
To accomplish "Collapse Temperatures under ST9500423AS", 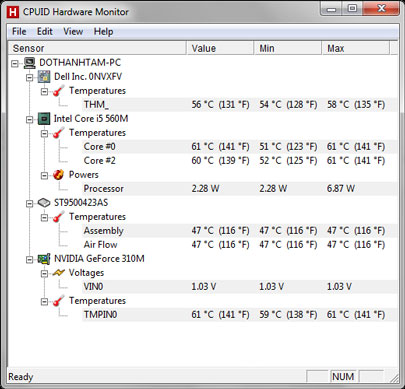I will (44, 217).
